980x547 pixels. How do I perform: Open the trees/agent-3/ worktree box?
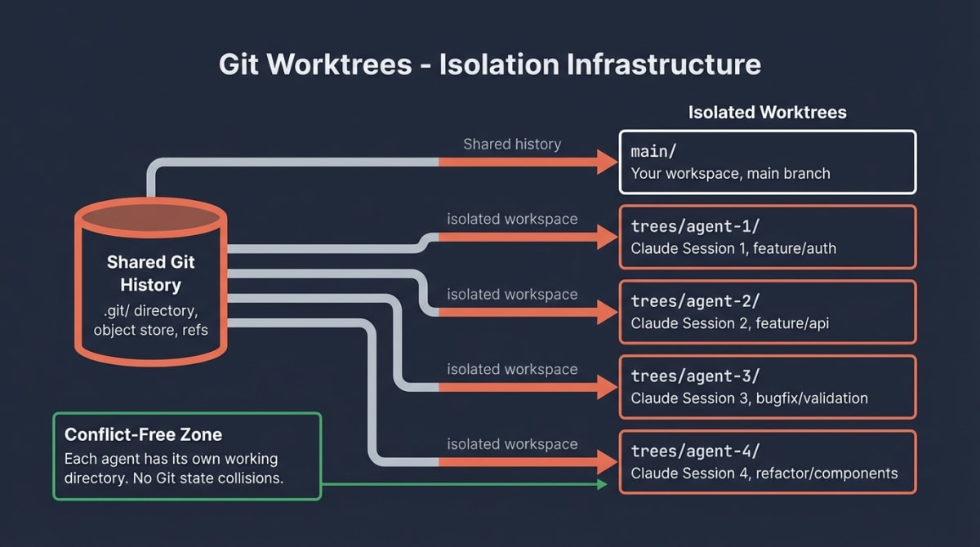(x=767, y=387)
